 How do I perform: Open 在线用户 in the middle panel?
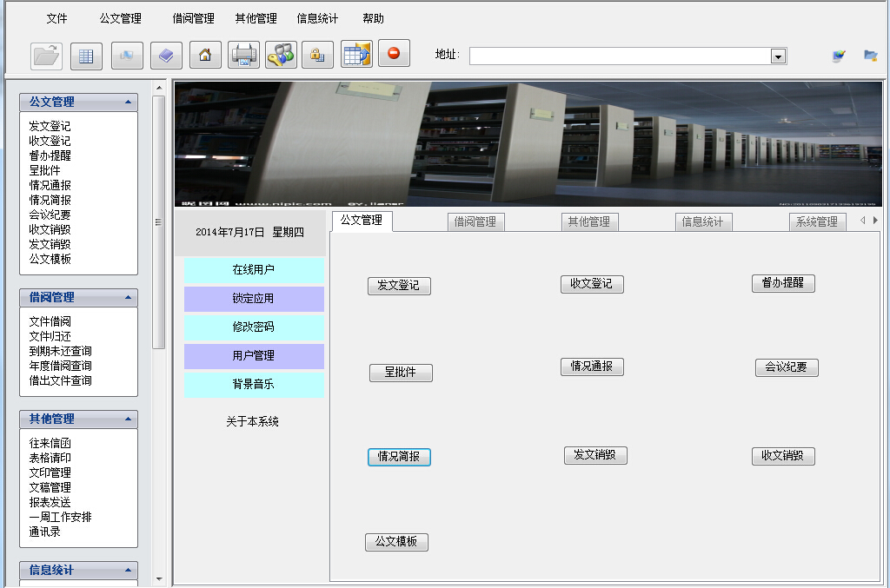point(254,270)
